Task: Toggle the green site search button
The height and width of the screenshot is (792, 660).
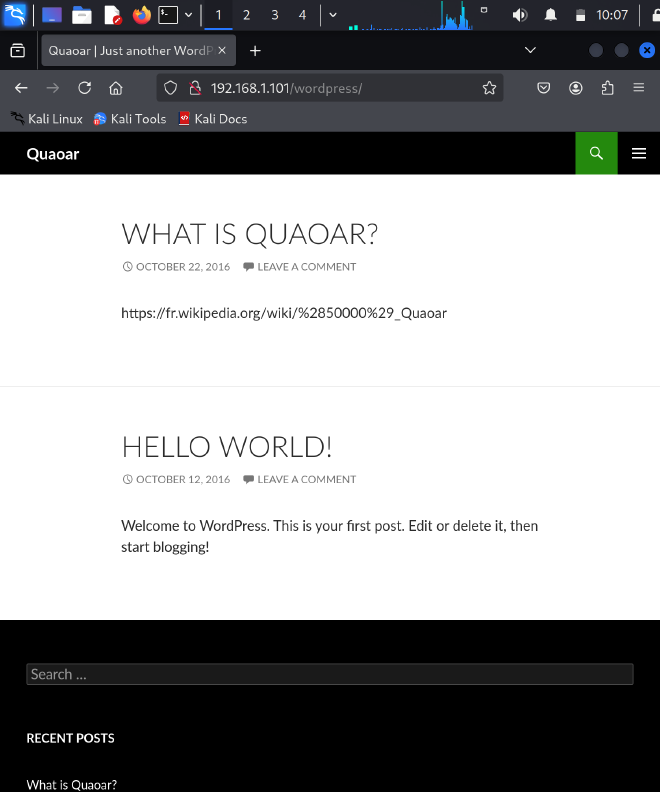Action: 596,153
